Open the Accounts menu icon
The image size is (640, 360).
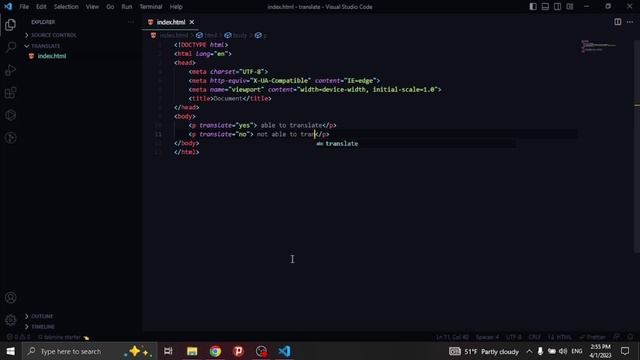11,298
